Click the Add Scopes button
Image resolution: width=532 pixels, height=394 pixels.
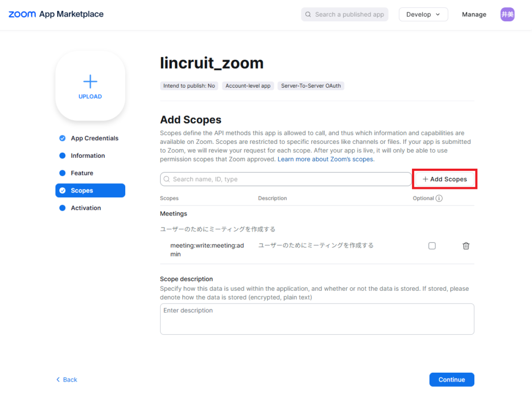(445, 179)
